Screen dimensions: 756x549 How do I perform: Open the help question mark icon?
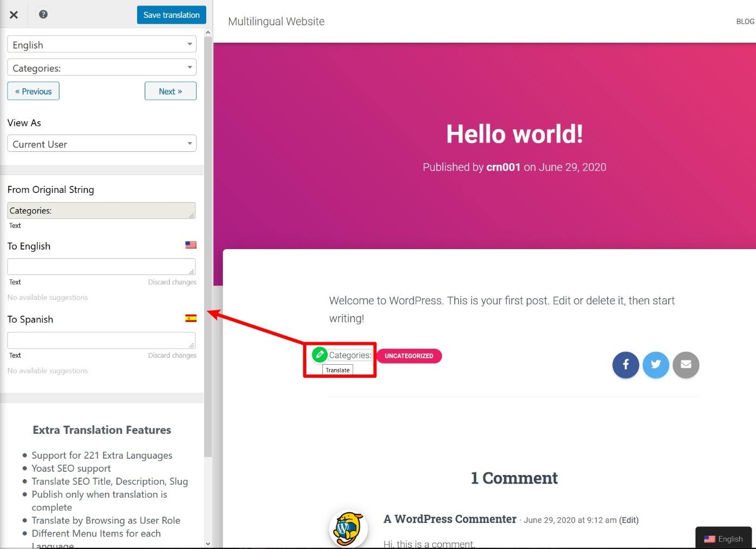(43, 15)
